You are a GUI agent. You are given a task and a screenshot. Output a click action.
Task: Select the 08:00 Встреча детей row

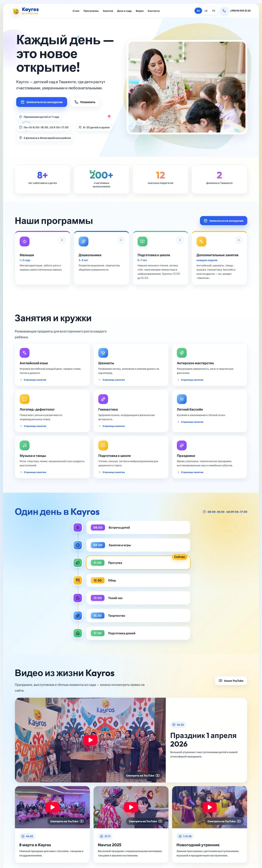click(138, 527)
